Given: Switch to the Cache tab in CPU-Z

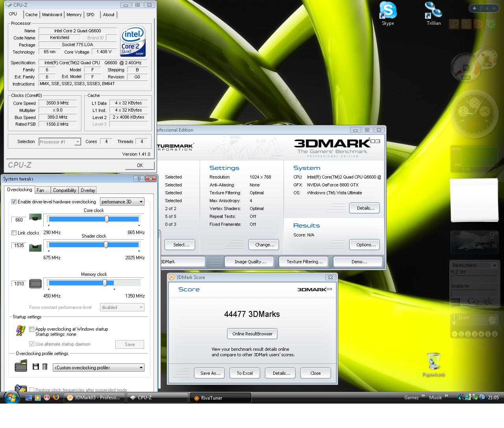Looking at the screenshot, I should pyautogui.click(x=31, y=15).
